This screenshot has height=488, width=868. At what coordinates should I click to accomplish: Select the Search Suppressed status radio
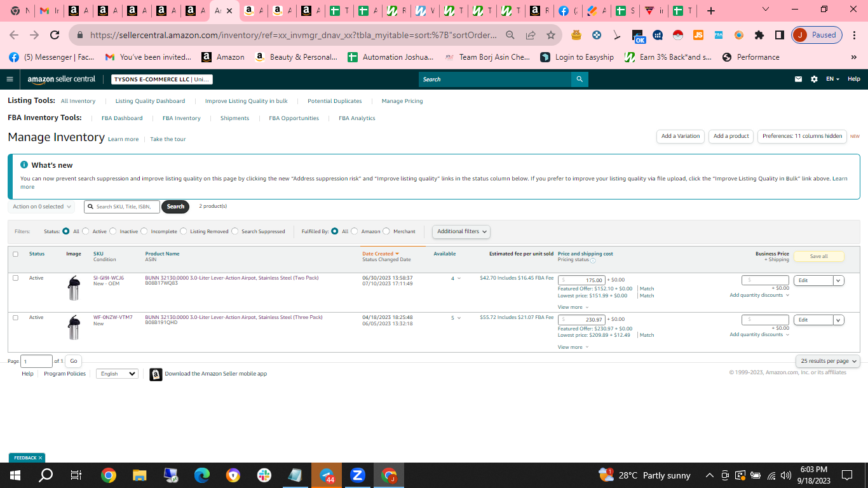(x=235, y=231)
